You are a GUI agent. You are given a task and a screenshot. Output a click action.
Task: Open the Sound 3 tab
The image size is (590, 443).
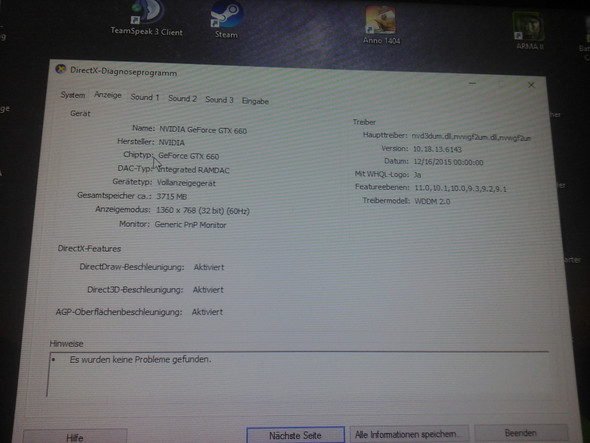[x=219, y=100]
